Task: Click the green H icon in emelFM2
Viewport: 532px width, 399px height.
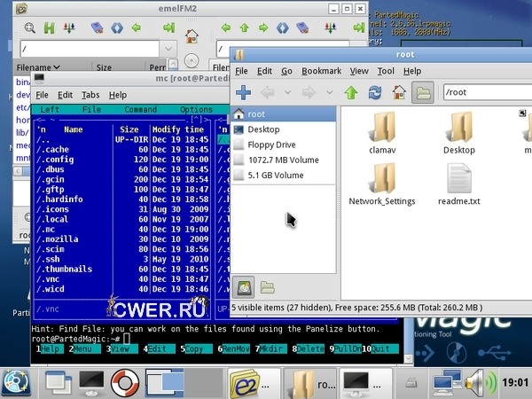Action: point(50,28)
